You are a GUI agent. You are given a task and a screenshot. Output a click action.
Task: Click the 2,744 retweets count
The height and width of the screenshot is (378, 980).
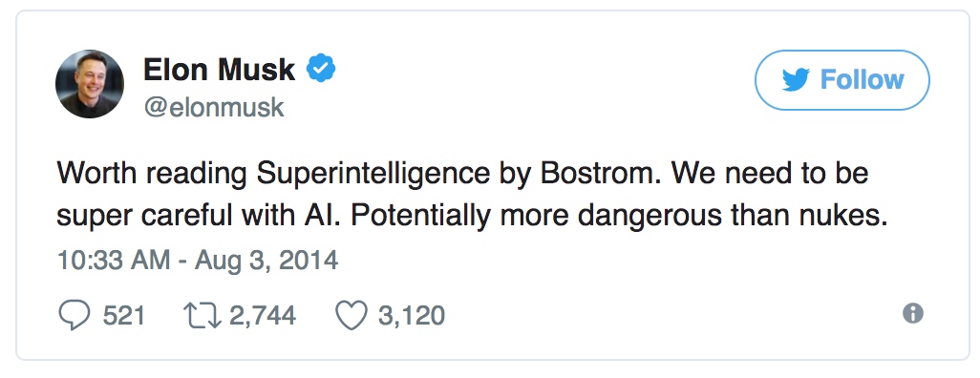pyautogui.click(x=263, y=316)
